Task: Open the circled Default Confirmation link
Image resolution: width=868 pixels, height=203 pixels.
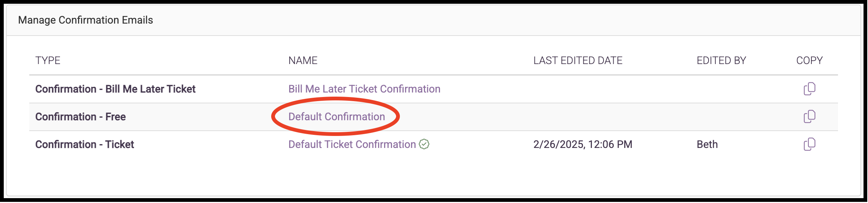Action: [336, 117]
